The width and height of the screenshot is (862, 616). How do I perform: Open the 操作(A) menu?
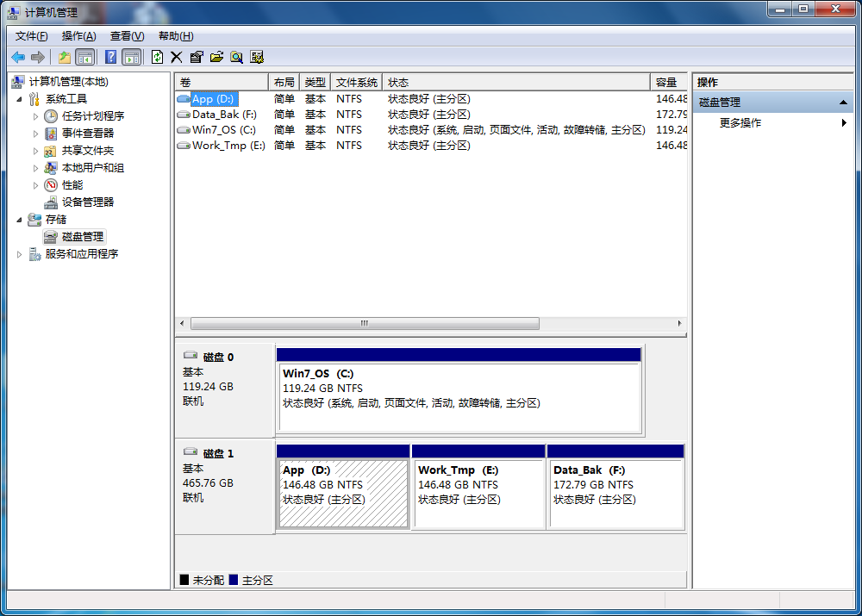78,36
